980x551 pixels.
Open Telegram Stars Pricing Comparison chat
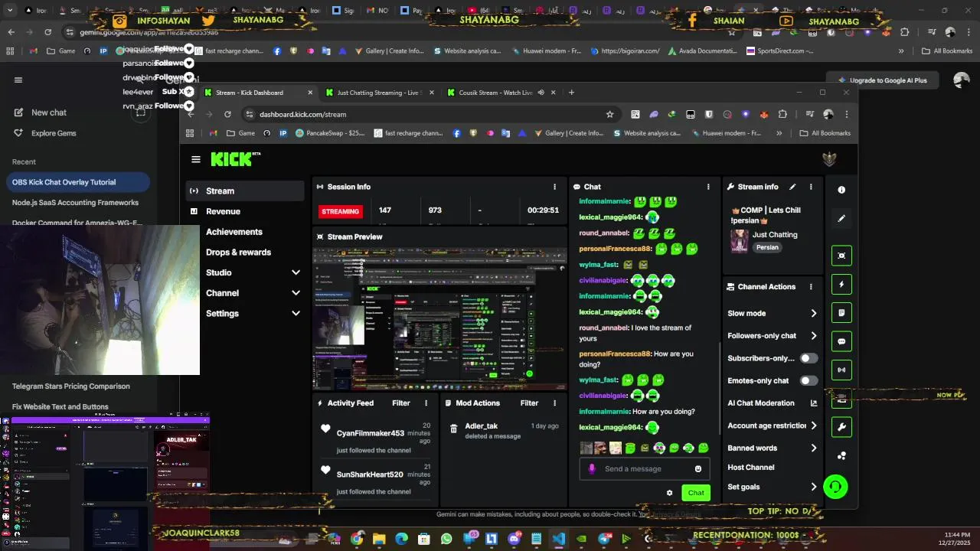[71, 386]
